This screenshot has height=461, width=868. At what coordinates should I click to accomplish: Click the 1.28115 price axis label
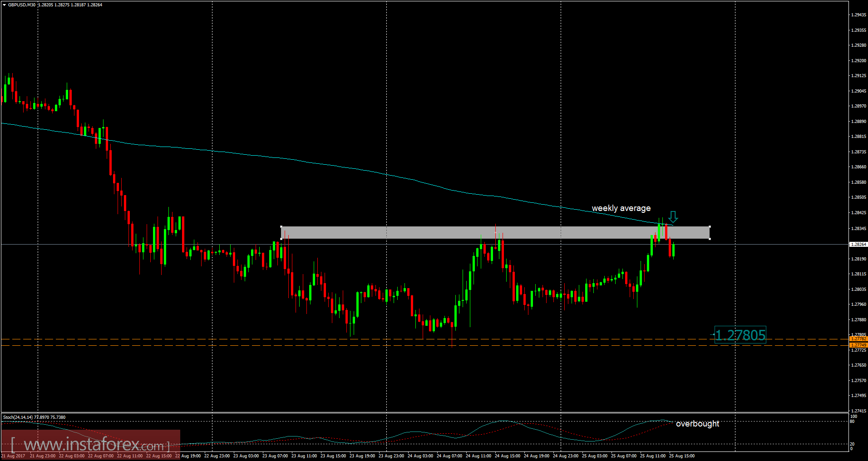[858, 274]
